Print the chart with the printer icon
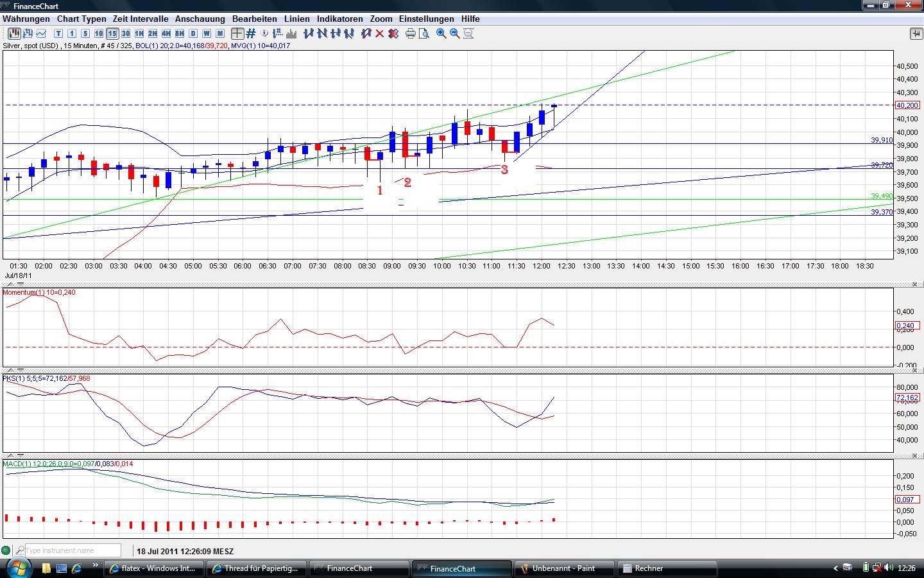Image resolution: width=924 pixels, height=578 pixels. pos(411,33)
